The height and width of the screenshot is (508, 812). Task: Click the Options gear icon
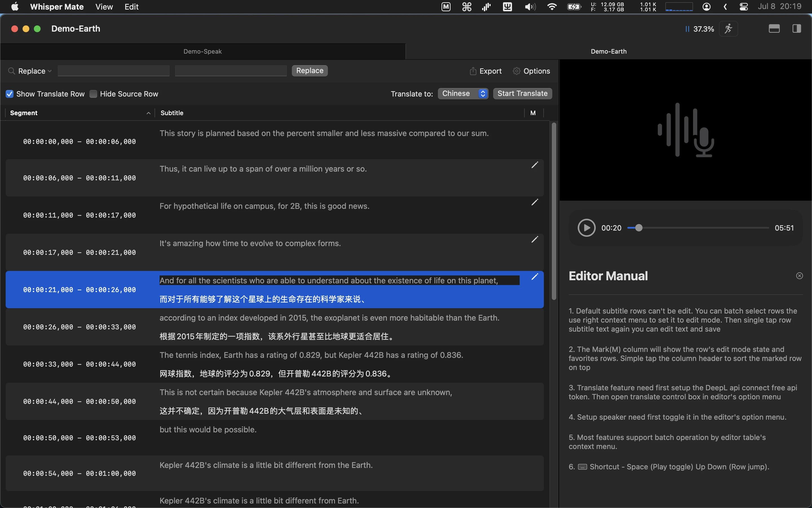(x=517, y=71)
